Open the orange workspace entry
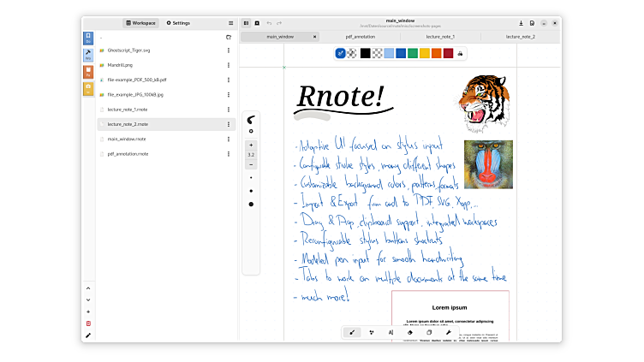Viewport: 644px width, 362px height. coord(88,72)
